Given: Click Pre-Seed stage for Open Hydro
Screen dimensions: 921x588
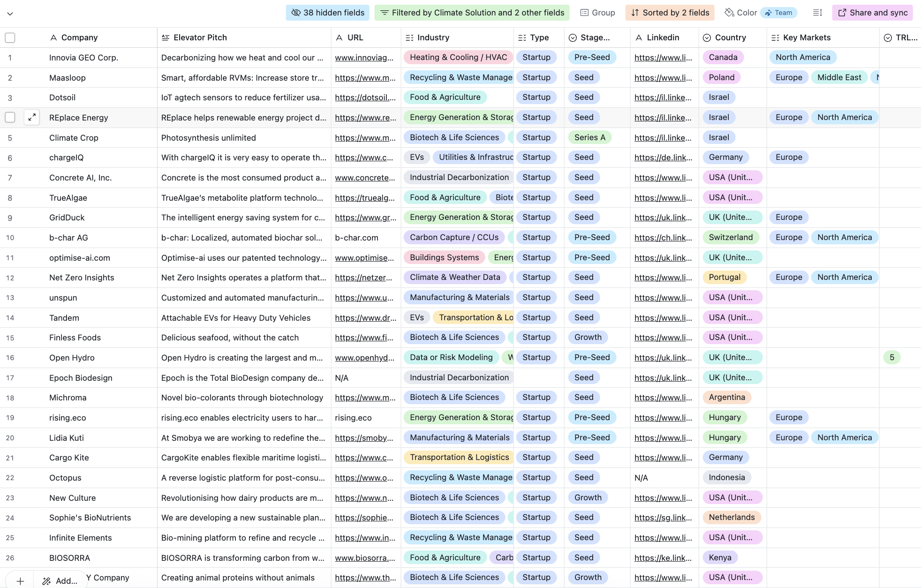Looking at the screenshot, I should tap(592, 357).
